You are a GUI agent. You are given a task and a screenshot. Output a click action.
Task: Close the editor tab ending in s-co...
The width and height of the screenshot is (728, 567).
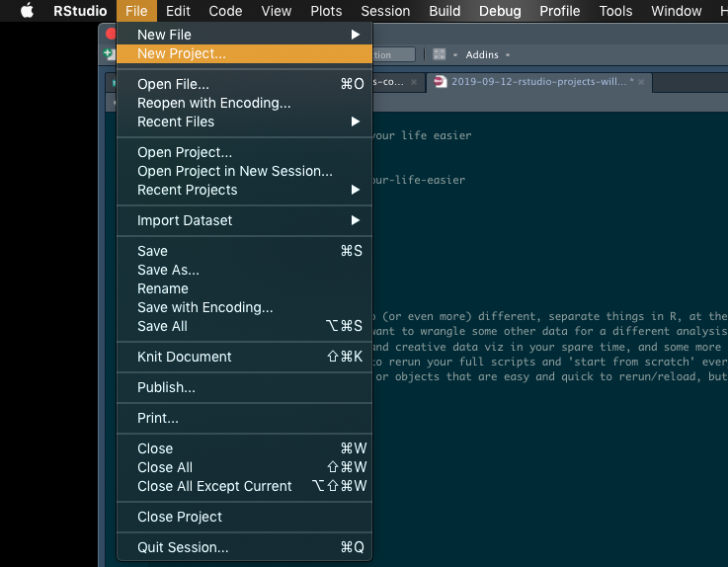click(x=414, y=82)
